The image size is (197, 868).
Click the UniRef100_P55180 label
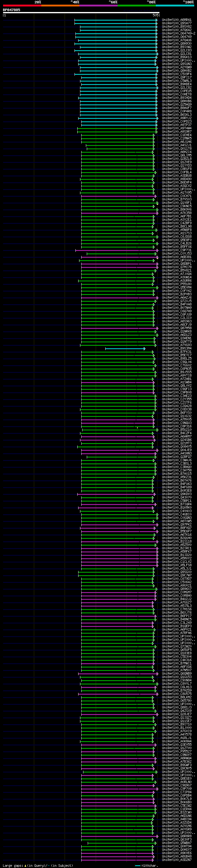[176, 284]
